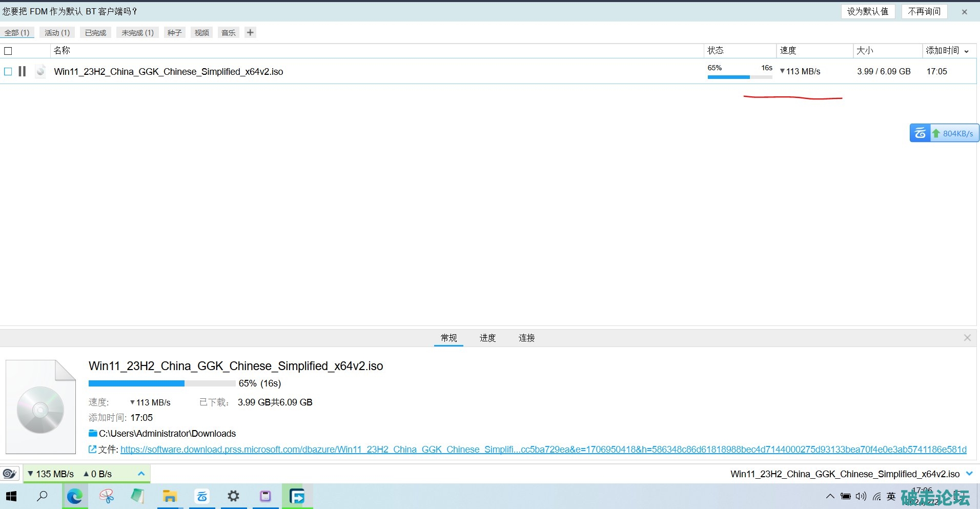Tick the select-all checkbox in header

tap(8, 51)
